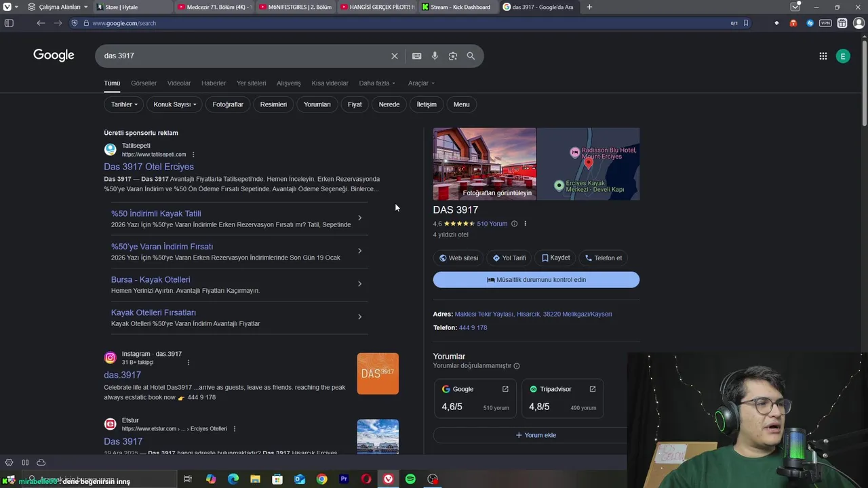This screenshot has height=488, width=868.
Task: Pause page with status bar break-mode icon
Action: point(25,462)
